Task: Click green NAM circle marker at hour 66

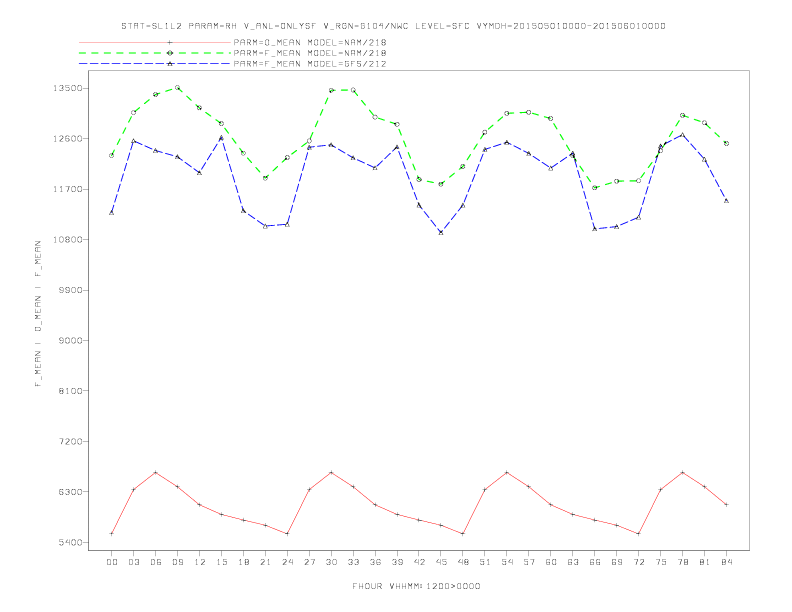Action: click(595, 188)
